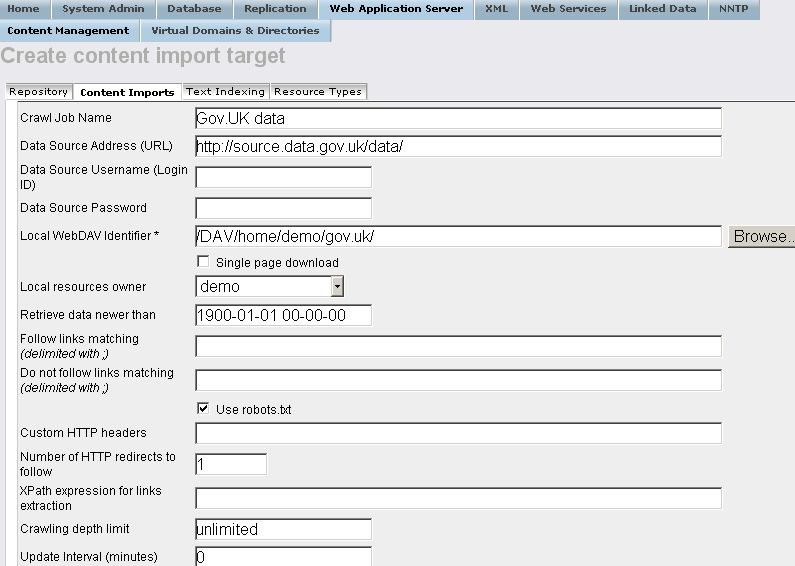Switch to the Linked Data tab
The width and height of the screenshot is (795, 566).
[662, 9]
